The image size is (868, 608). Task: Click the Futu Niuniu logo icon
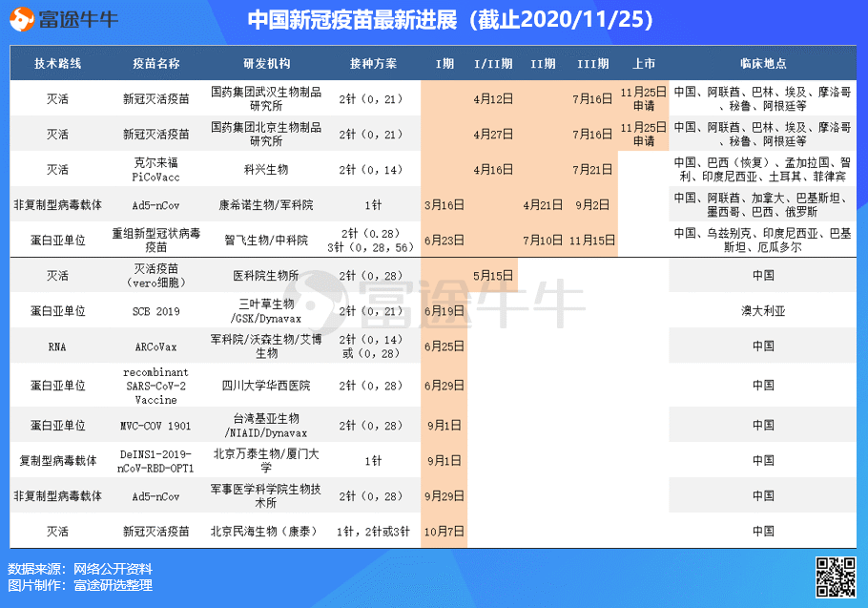[22, 19]
